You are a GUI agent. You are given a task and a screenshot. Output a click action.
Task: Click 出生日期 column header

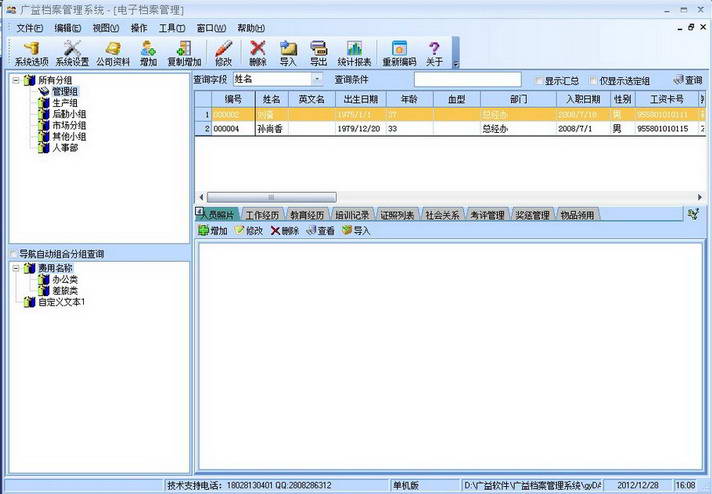[x=361, y=99]
